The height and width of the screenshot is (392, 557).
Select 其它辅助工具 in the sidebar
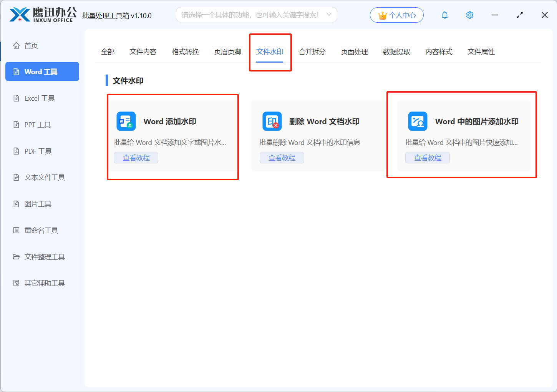click(x=42, y=283)
